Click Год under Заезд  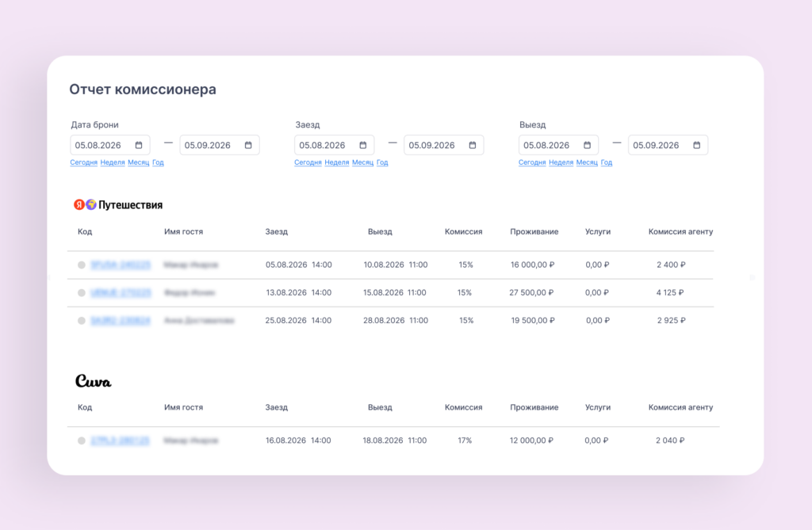[382, 162]
